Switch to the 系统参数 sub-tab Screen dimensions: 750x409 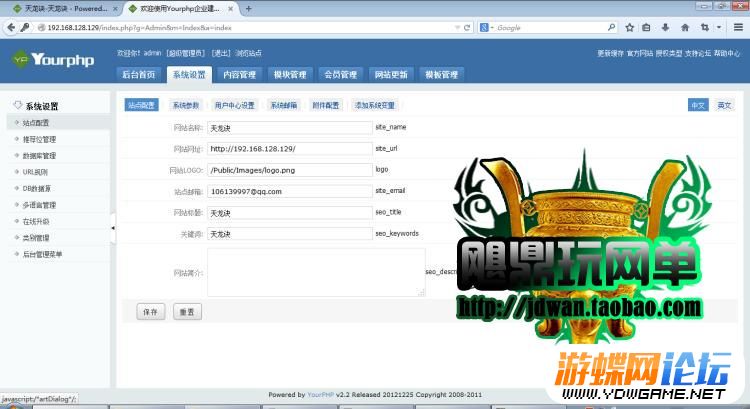tap(186, 105)
